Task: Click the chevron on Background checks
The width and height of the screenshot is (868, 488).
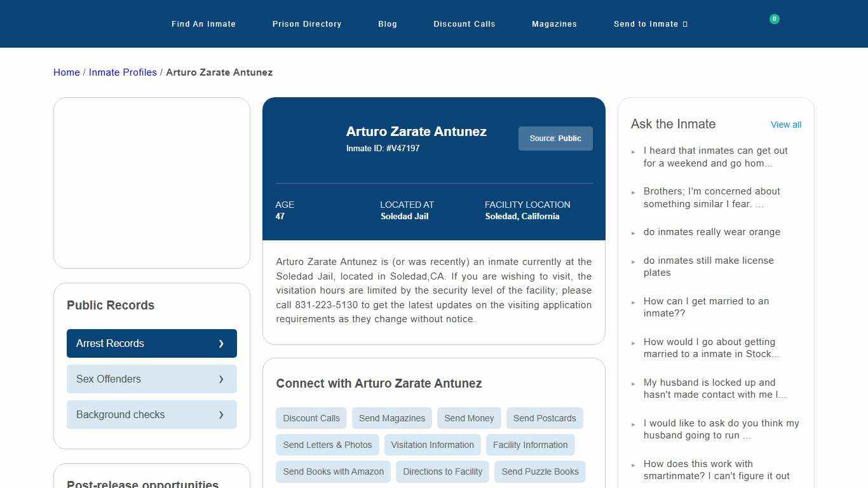Action: pyautogui.click(x=222, y=414)
